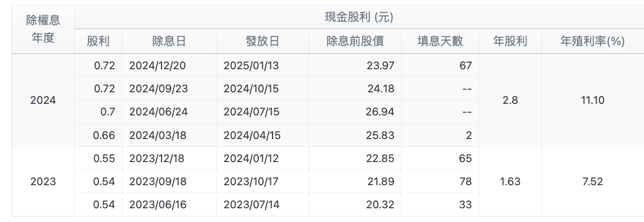Click the 11.10 annual yield cell
This screenshot has height=222, width=644.
click(x=593, y=100)
